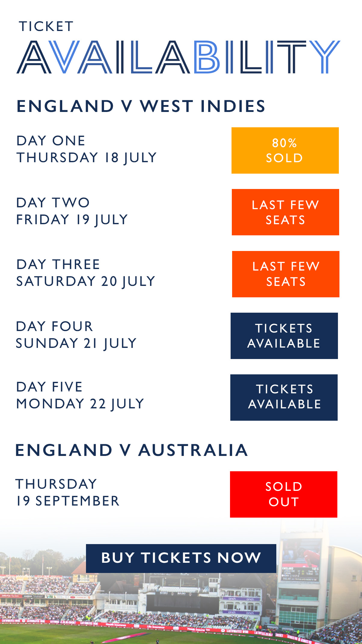Click the Availability striped title
Image resolution: width=362 pixels, height=644 pixels.
178,57
